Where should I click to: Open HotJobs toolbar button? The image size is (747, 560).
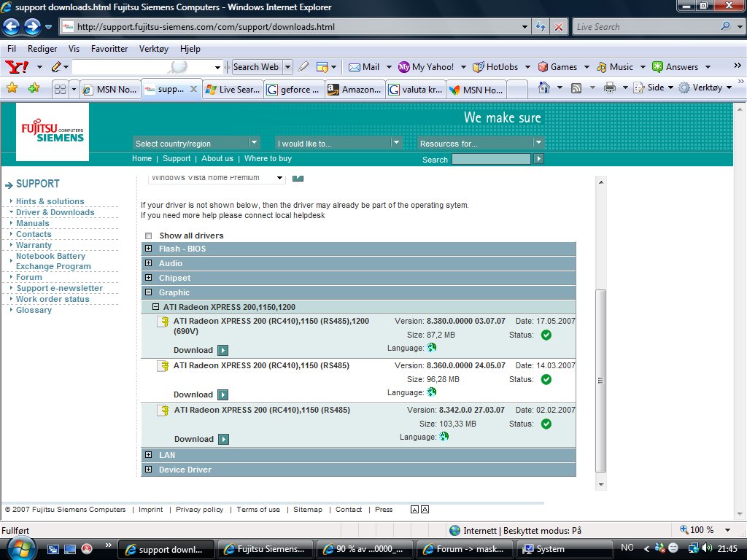point(495,67)
